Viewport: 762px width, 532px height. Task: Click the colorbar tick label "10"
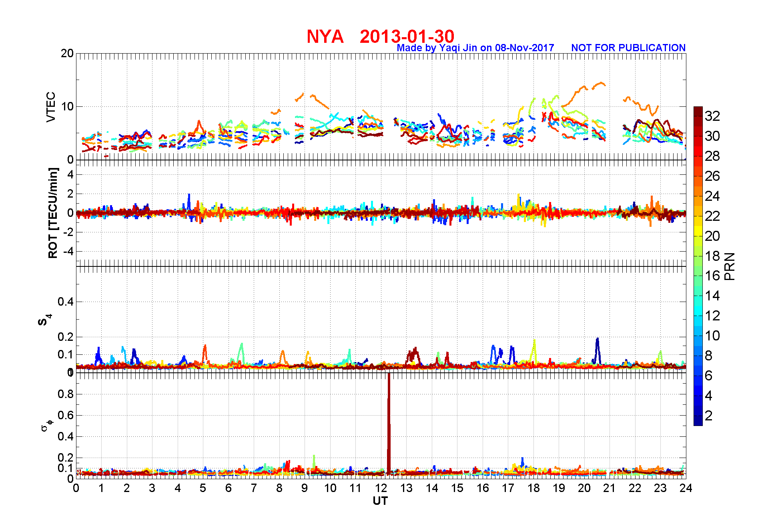(x=712, y=336)
